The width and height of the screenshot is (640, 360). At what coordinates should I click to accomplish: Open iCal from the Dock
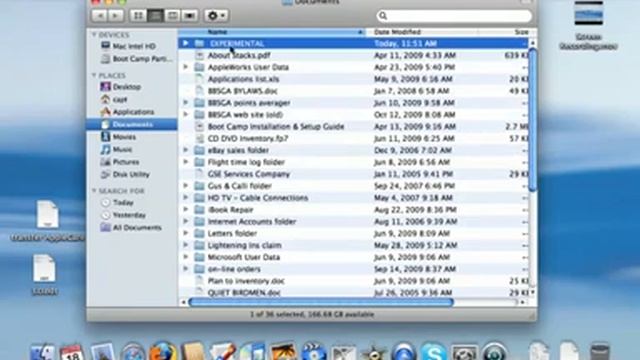[x=72, y=352]
